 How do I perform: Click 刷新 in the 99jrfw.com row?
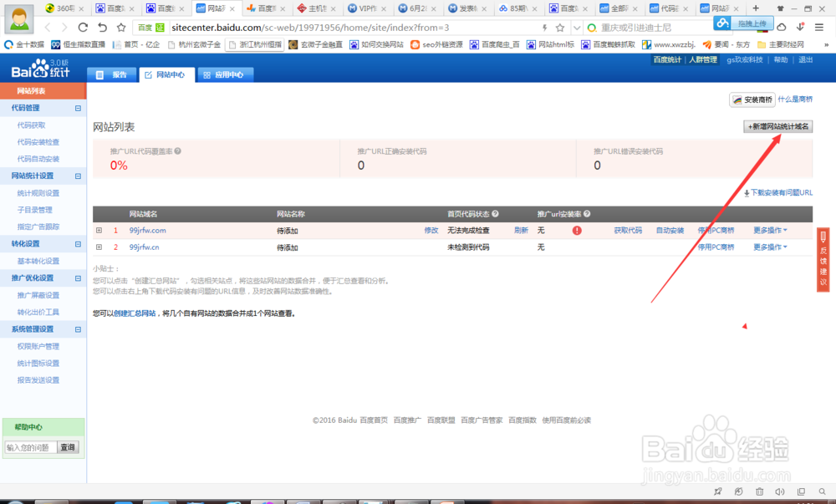[x=521, y=230]
